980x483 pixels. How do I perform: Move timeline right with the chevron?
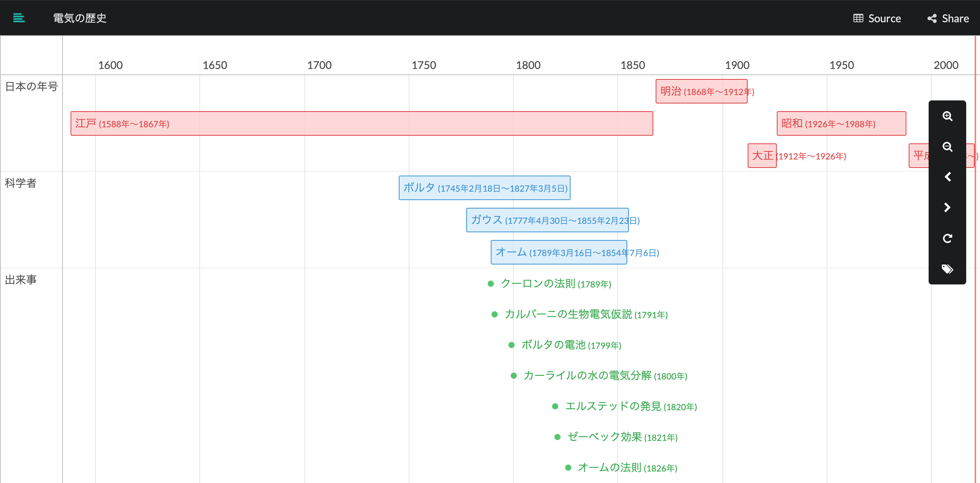947,207
